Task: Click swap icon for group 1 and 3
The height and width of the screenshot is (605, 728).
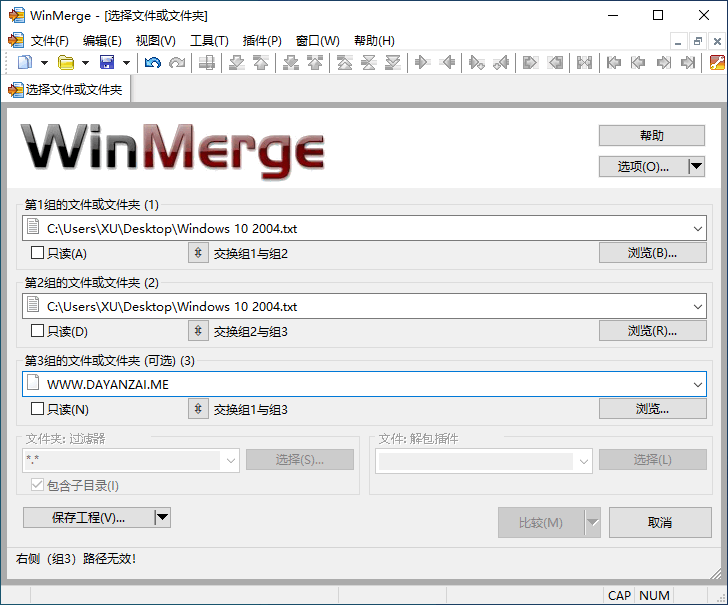Action: coord(198,409)
